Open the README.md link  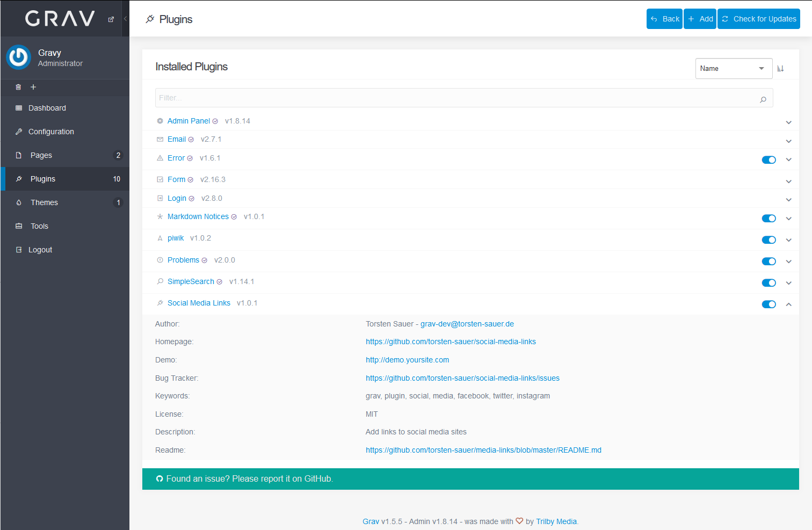(483, 450)
